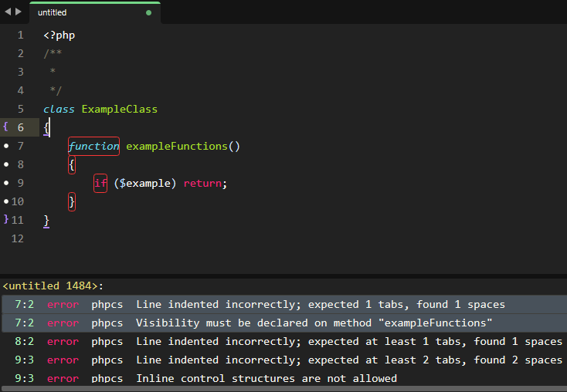Click the highlighted if keyword

coord(100,183)
